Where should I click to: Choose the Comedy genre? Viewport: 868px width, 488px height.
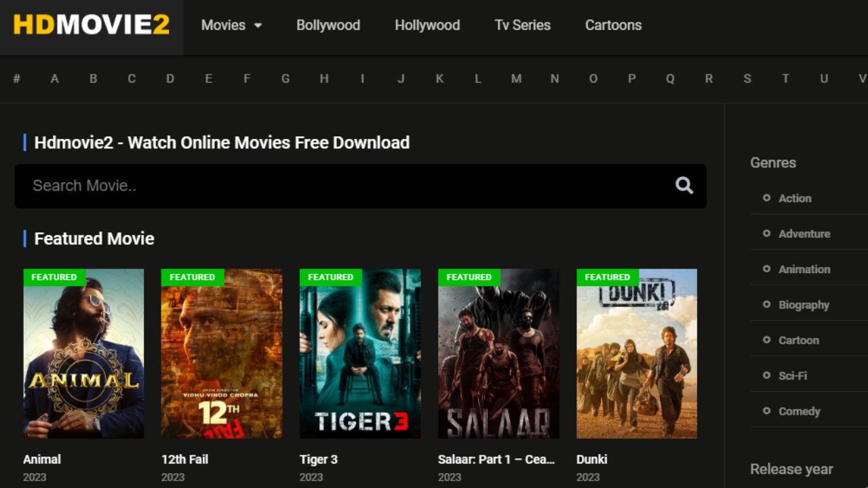point(800,411)
